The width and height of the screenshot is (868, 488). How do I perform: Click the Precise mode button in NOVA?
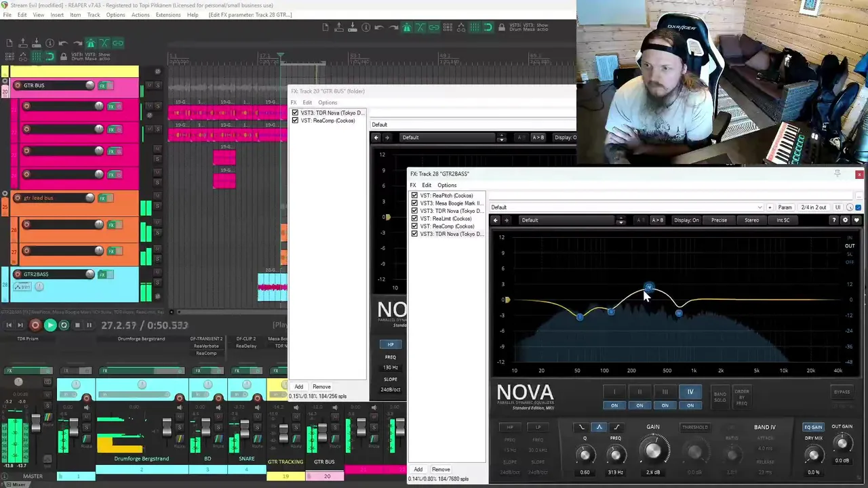(x=719, y=220)
